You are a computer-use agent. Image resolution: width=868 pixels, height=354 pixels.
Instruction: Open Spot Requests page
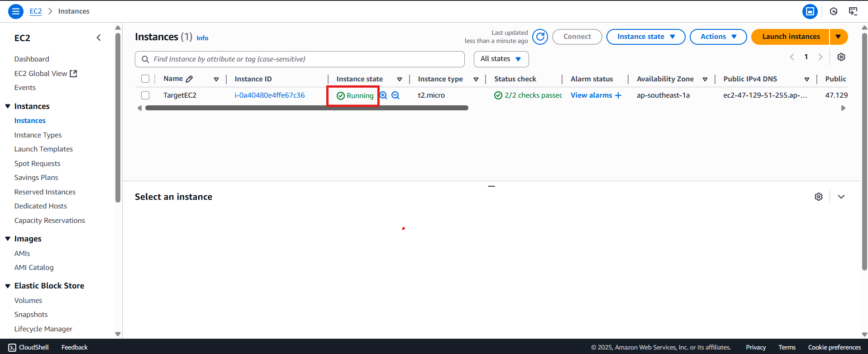37,164
